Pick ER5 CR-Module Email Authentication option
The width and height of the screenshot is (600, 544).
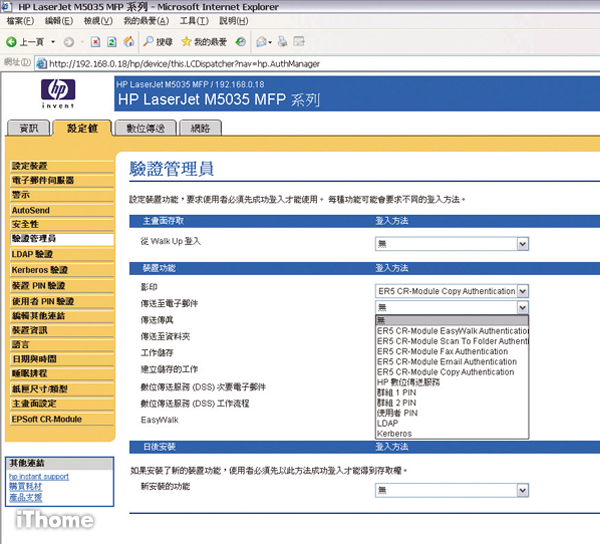445,362
